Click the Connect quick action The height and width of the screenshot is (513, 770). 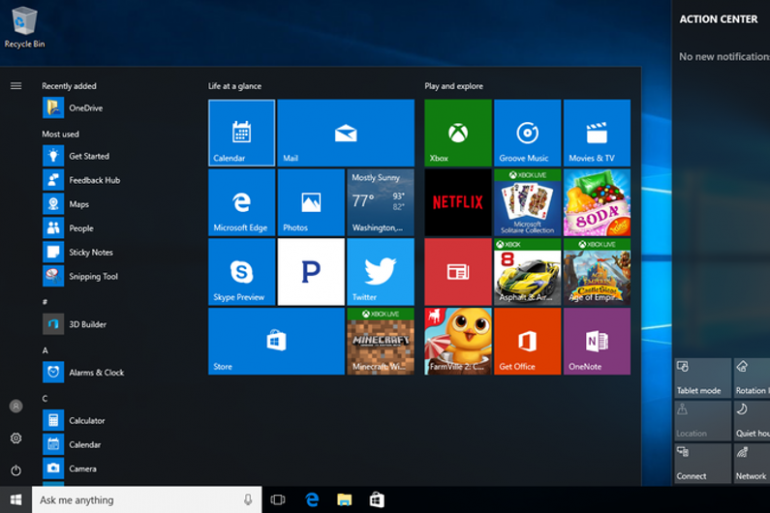point(703,463)
